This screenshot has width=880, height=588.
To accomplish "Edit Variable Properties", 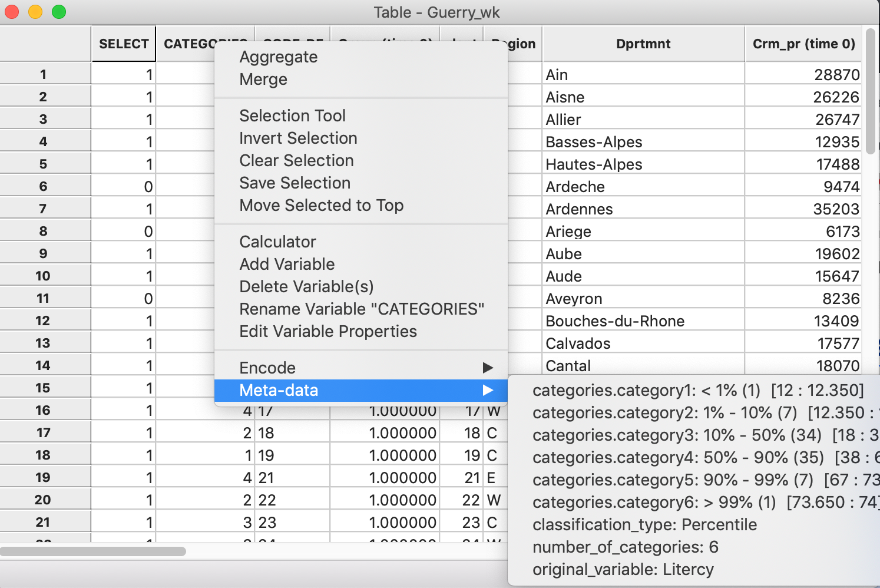I will (x=327, y=331).
